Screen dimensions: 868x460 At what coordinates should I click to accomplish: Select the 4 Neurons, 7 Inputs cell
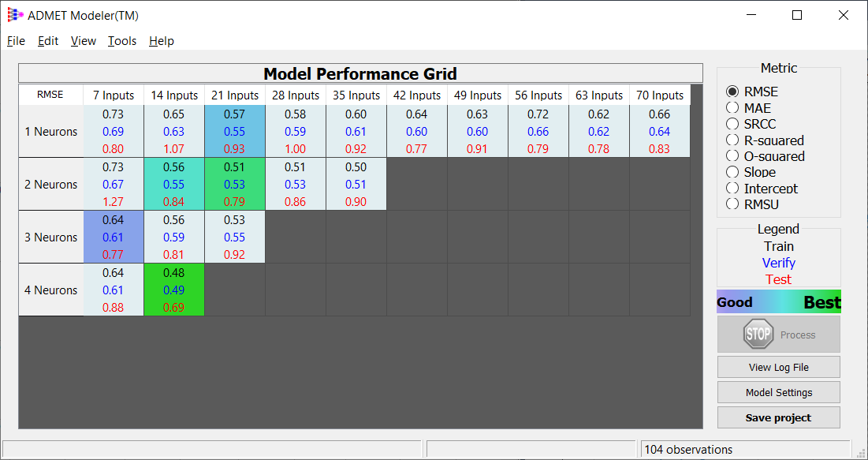tap(114, 290)
